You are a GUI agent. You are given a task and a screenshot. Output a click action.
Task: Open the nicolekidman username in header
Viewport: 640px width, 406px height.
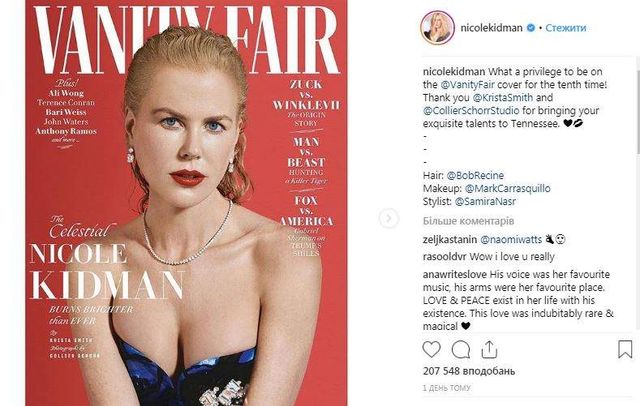coord(491,28)
